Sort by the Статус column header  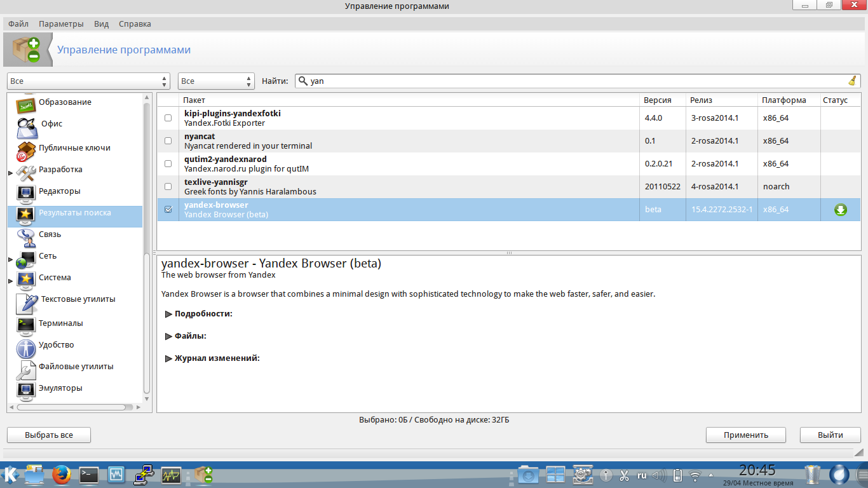pos(840,100)
